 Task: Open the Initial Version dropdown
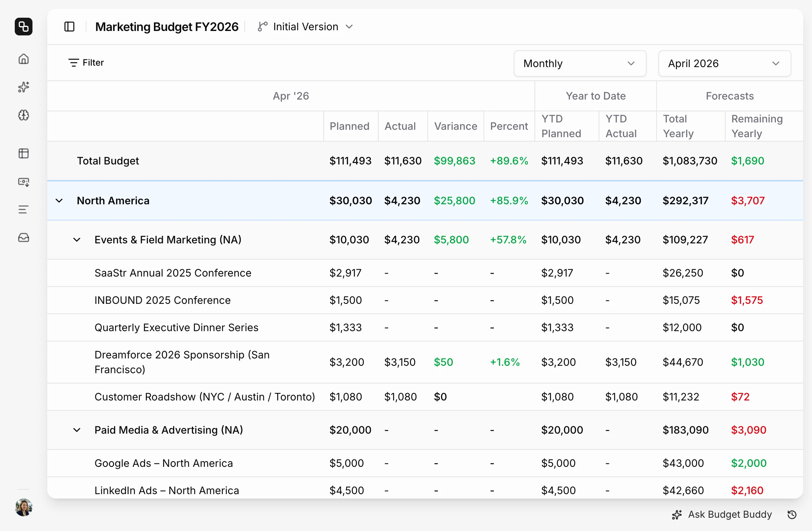[306, 27]
